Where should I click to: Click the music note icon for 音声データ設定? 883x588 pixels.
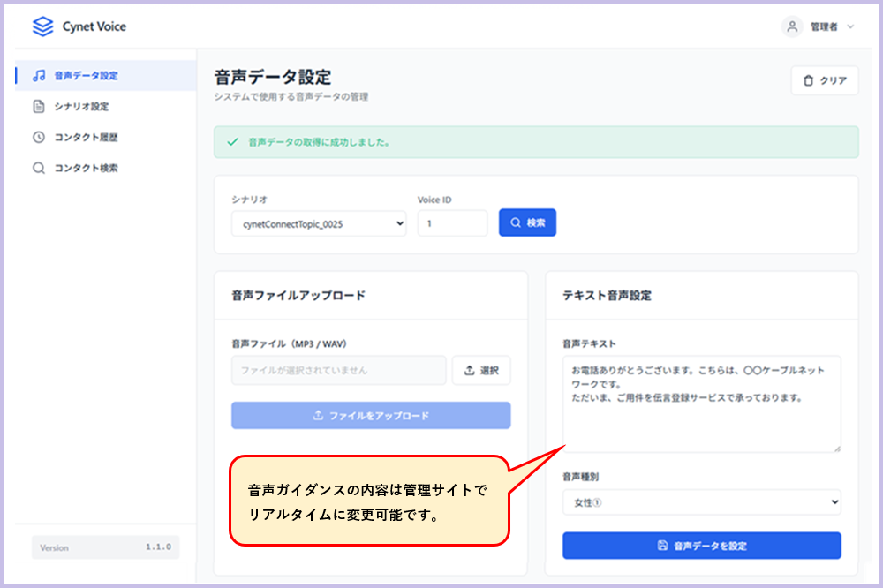click(x=39, y=76)
